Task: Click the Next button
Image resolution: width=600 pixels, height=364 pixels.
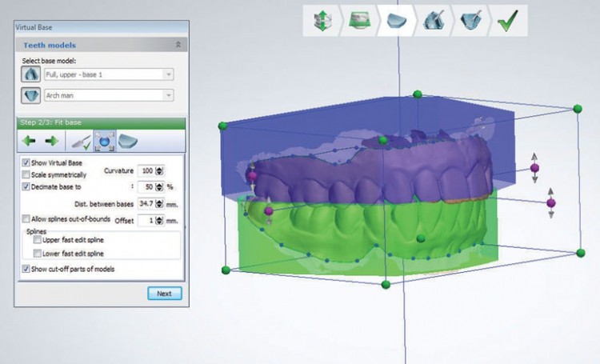Action: pos(165,294)
